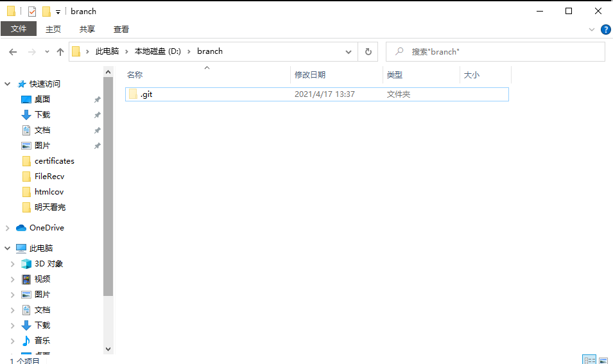Image resolution: width=613 pixels, height=364 pixels.
Task: Click the pin icon beside 桌面
Action: pyautogui.click(x=98, y=100)
